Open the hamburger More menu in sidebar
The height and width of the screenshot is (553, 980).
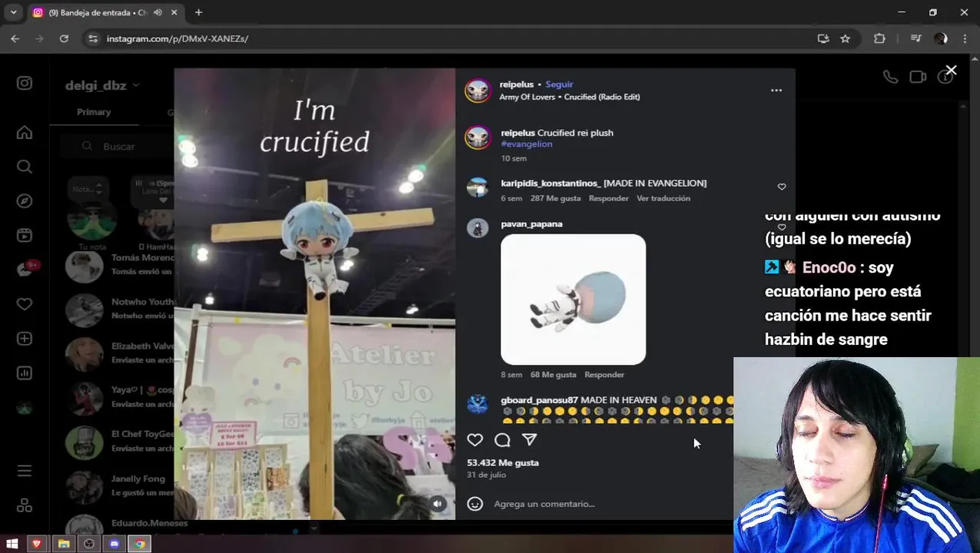click(x=25, y=470)
